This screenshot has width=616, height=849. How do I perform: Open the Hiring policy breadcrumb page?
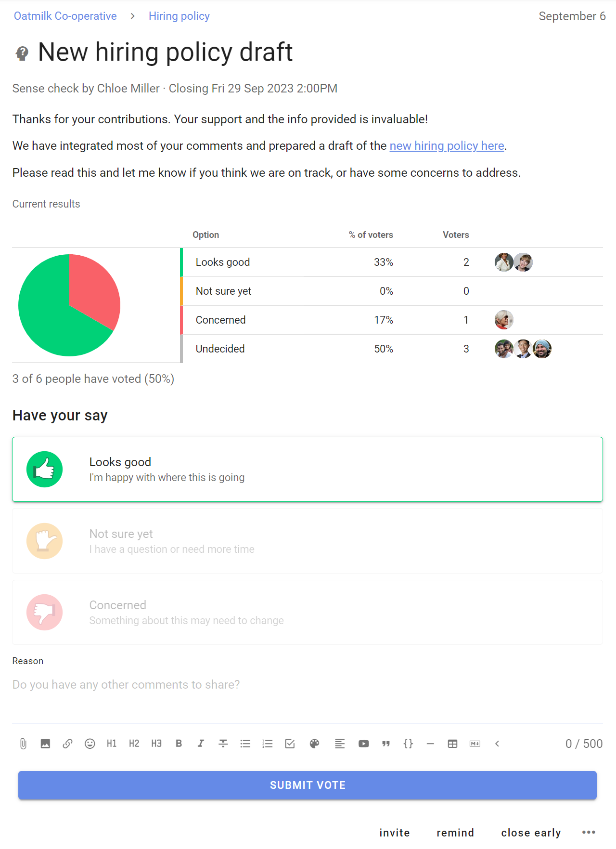[x=179, y=16]
